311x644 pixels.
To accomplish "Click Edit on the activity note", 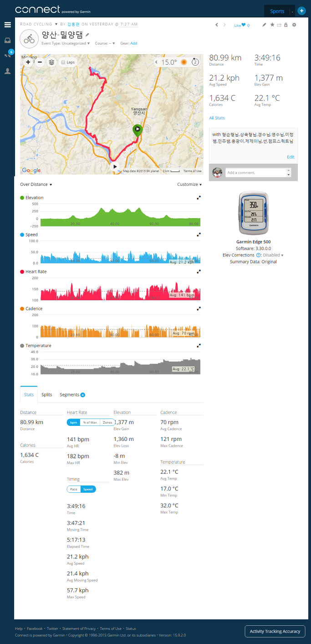I will [291, 157].
